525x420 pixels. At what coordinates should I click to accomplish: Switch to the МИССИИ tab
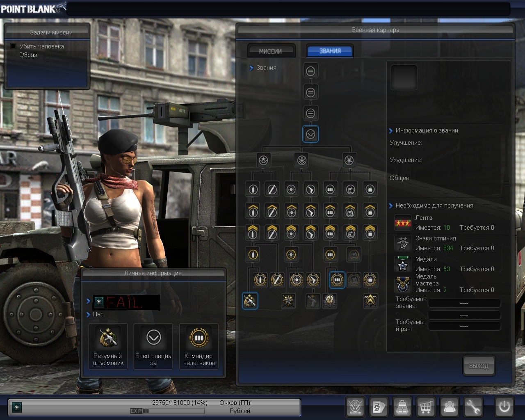[x=271, y=51]
